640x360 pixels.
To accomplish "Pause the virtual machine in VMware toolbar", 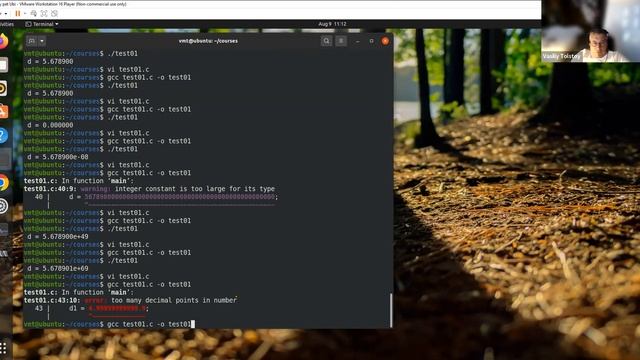I will click(x=18, y=13).
